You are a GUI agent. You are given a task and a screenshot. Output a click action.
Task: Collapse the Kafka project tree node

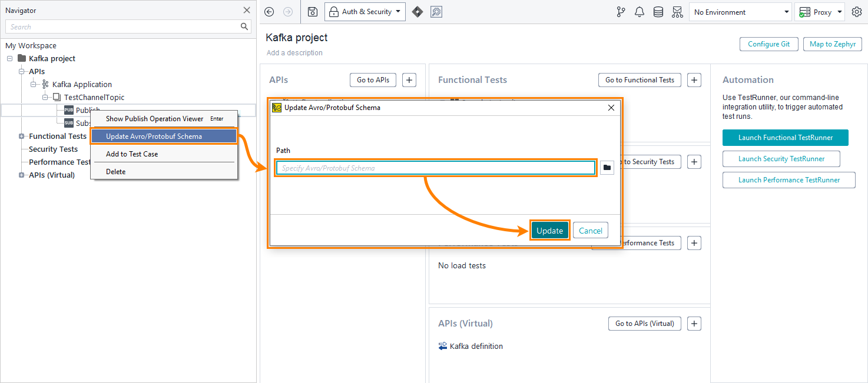[9, 58]
